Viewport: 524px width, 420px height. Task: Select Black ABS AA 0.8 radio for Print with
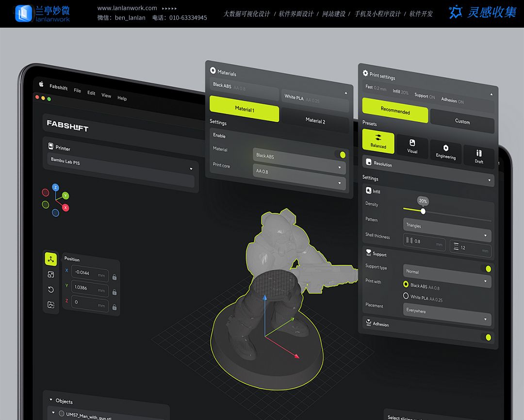(x=406, y=284)
